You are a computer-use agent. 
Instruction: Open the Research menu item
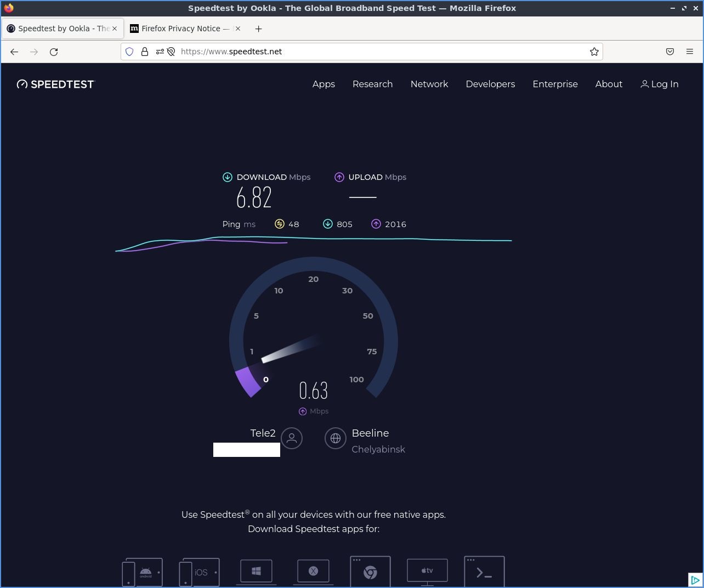click(x=373, y=84)
